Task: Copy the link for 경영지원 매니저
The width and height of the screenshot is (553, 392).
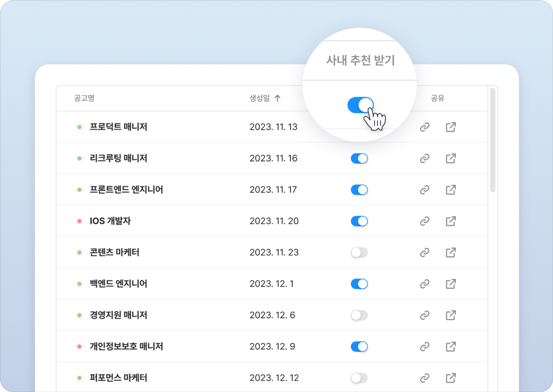Action: pyautogui.click(x=424, y=315)
